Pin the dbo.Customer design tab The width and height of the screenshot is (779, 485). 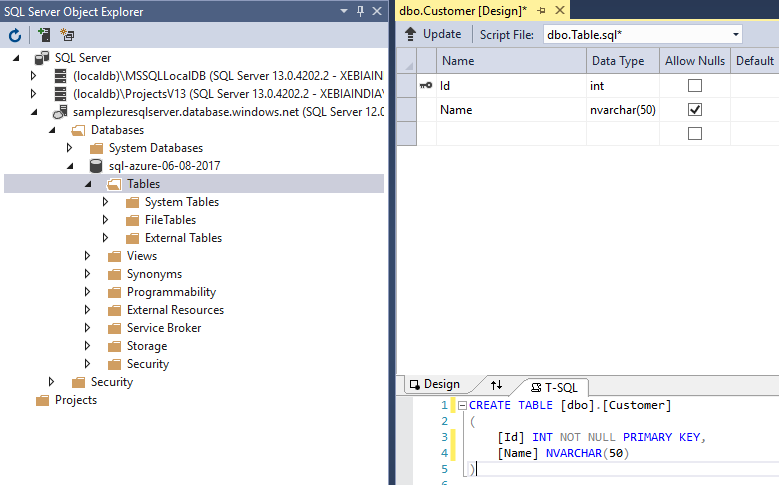point(542,11)
